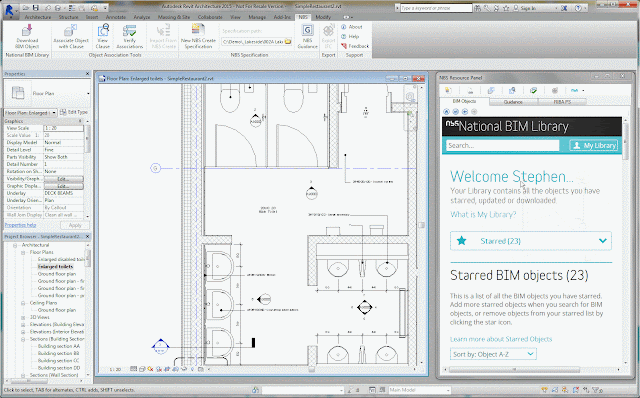Open the Architecture ribbon tab

[38, 17]
